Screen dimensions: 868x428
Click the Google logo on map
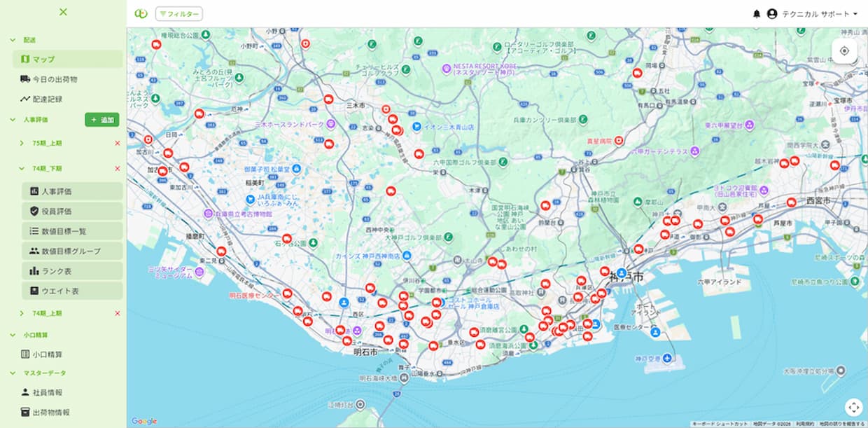[144, 421]
